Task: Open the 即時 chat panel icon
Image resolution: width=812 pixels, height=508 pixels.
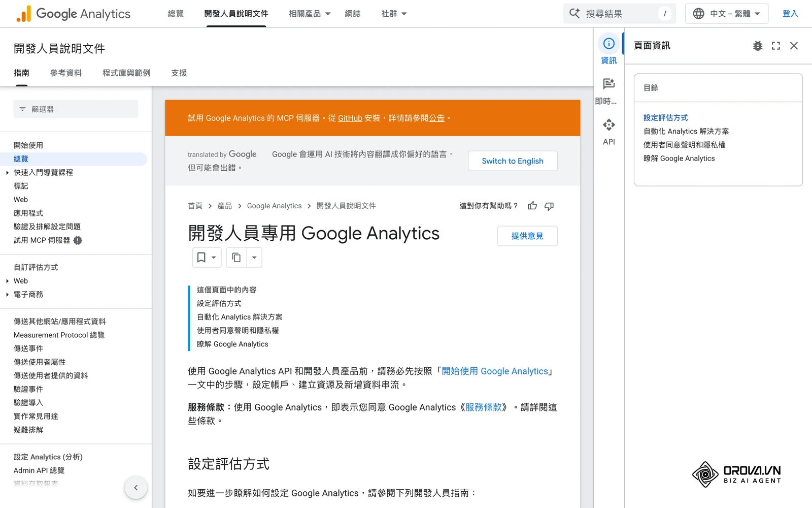Action: pos(608,84)
